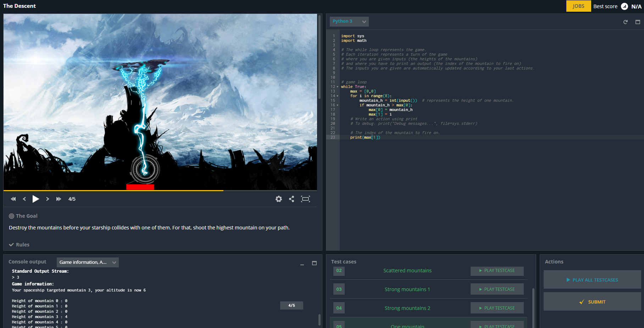This screenshot has width=644, height=328.
Task: Expand the console output panel
Action: click(314, 263)
